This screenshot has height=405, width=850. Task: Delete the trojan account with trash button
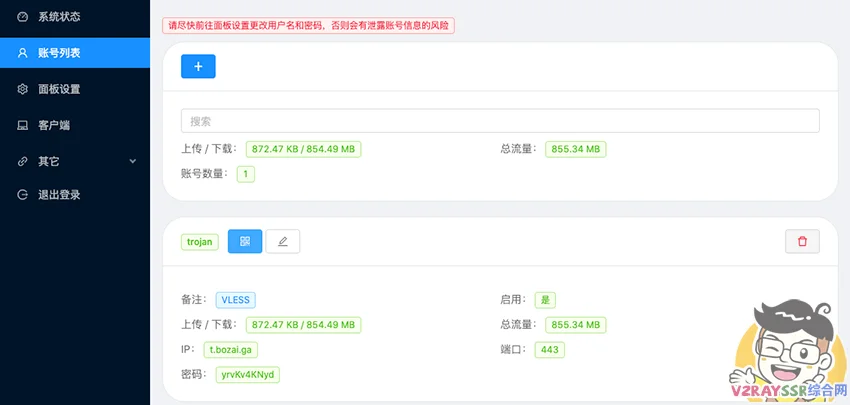tap(802, 241)
